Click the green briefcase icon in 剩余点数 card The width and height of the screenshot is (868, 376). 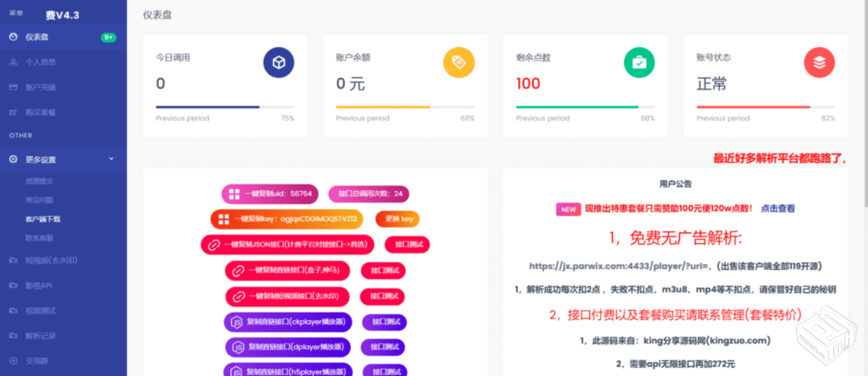point(639,63)
